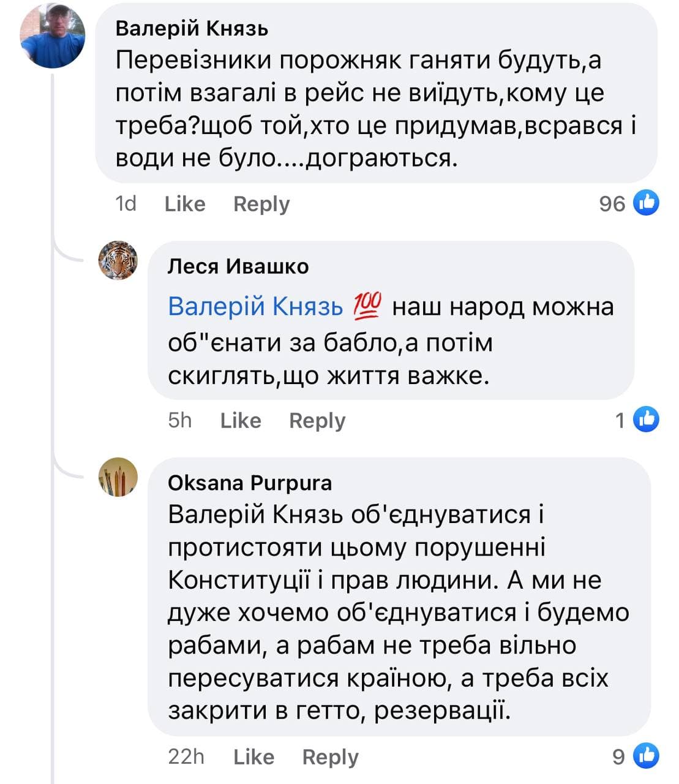Reply to Леся Ивашко's comment
Viewport: 679px width, 784px height.
pos(317,421)
